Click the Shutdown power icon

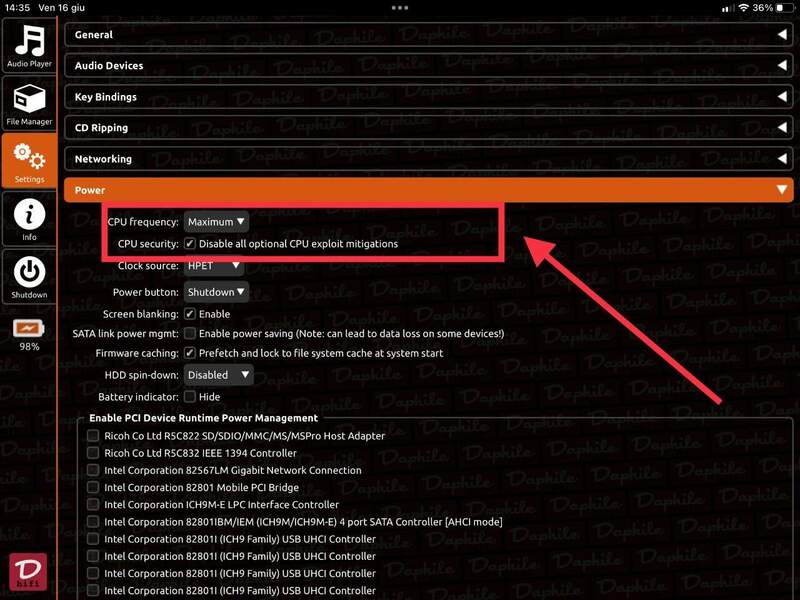coord(29,276)
